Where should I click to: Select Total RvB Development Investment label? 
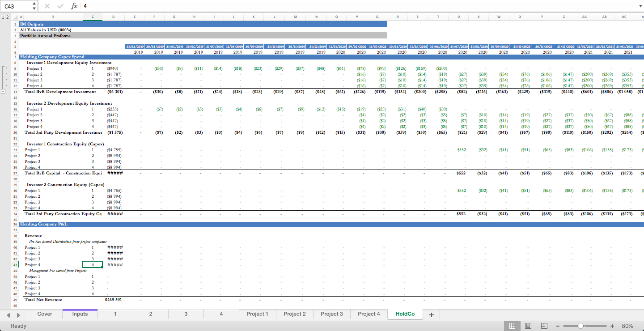click(60, 92)
